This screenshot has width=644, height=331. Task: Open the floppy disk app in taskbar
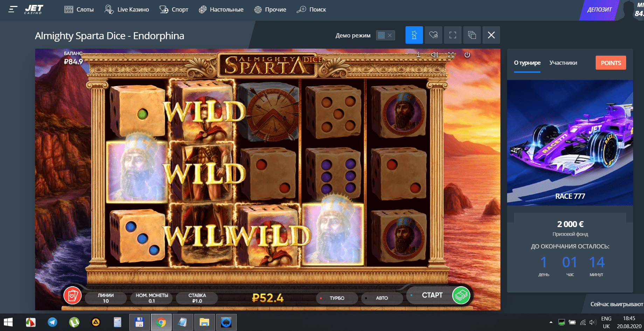139,322
